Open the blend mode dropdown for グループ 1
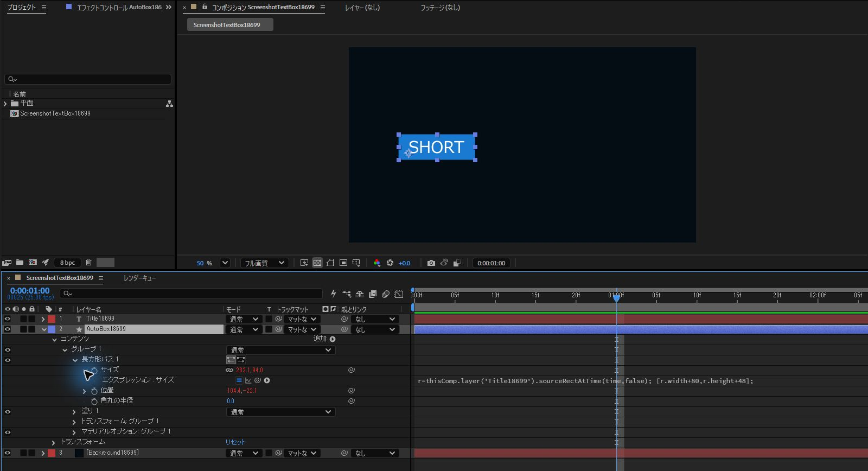This screenshot has height=471, width=868. pyautogui.click(x=280, y=350)
